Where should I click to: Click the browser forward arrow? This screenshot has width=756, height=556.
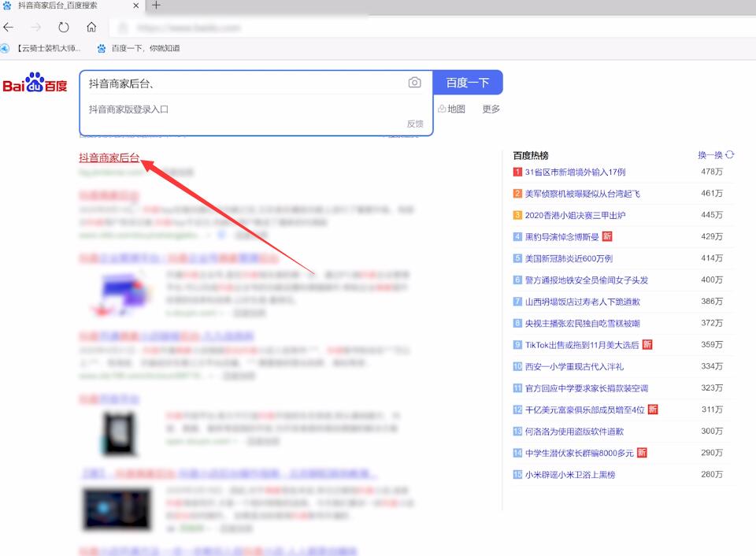(x=36, y=27)
